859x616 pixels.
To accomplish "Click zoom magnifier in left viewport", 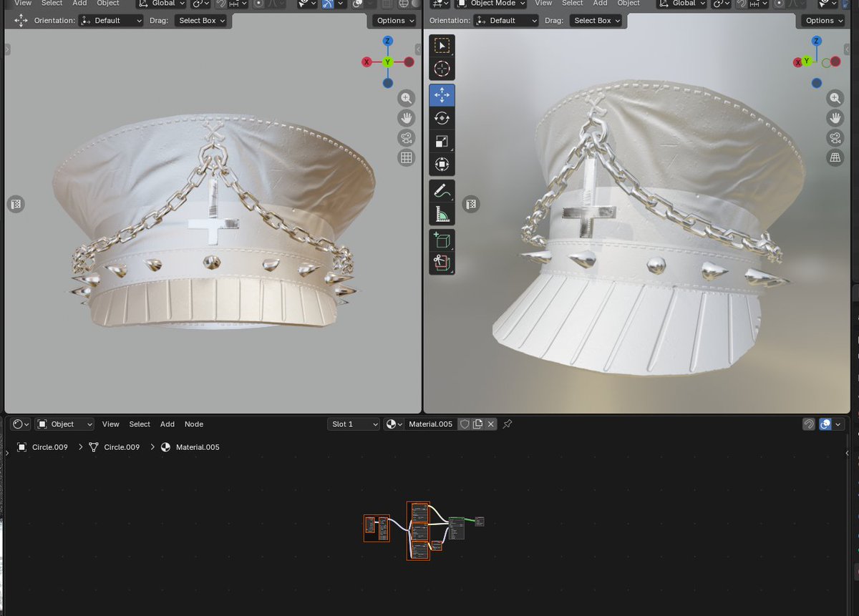I will coord(407,99).
